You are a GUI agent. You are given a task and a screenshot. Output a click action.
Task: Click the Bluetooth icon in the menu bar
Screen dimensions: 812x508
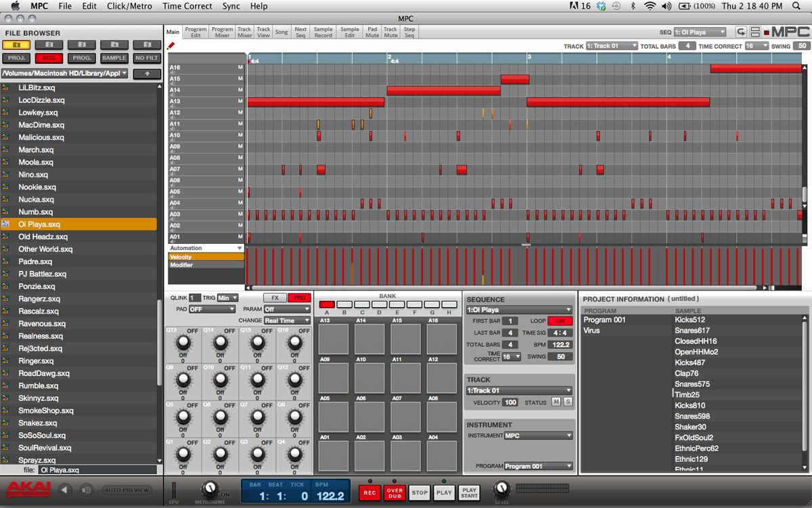coord(632,6)
